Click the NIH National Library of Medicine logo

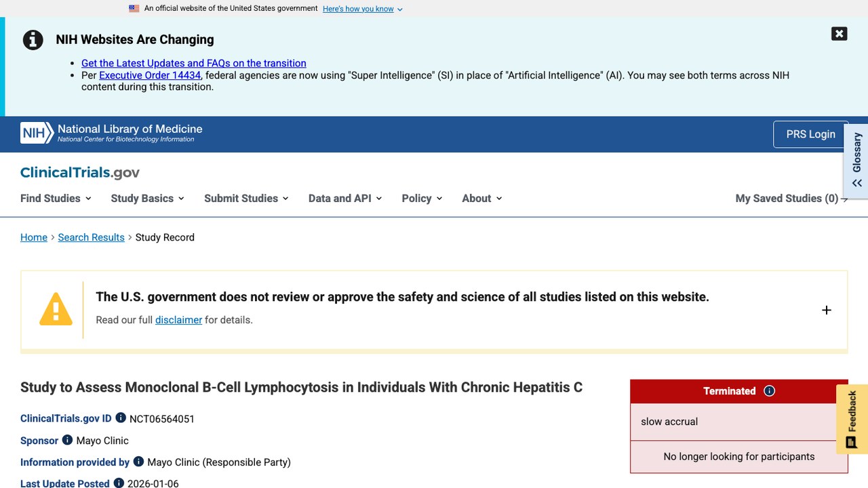[111, 133]
